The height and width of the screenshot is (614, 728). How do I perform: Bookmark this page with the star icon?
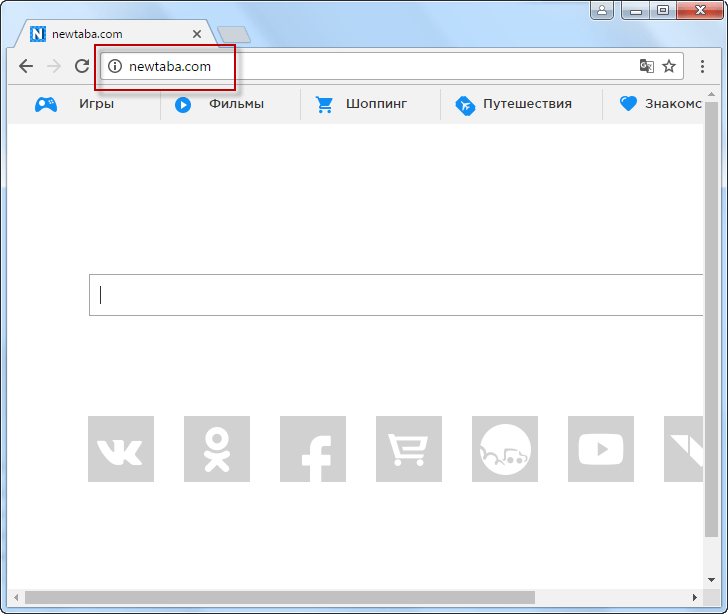[669, 66]
